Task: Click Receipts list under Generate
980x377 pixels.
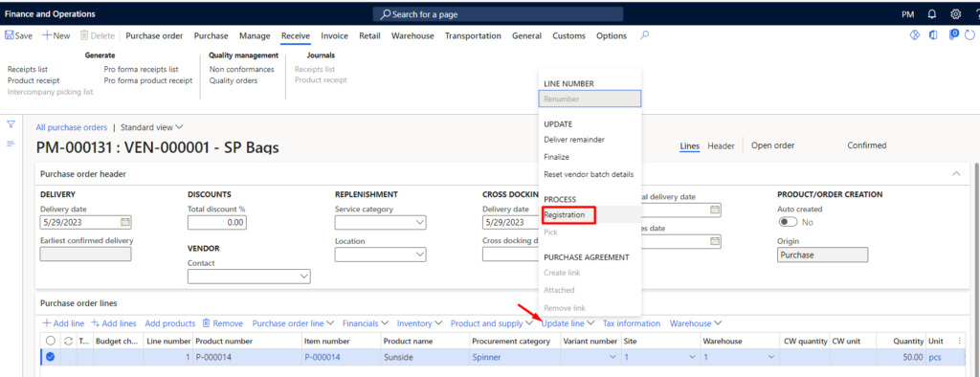Action: (x=28, y=69)
